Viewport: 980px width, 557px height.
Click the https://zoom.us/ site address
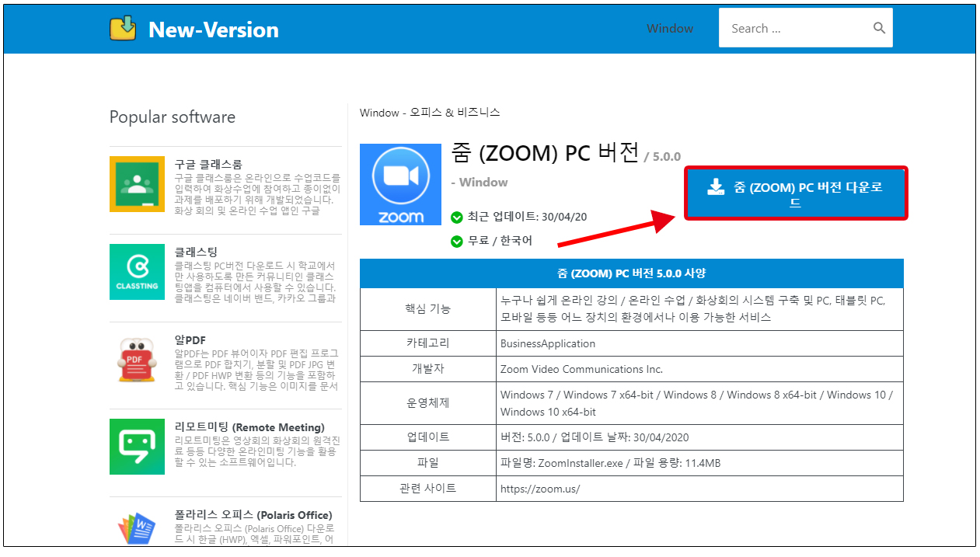pyautogui.click(x=540, y=489)
